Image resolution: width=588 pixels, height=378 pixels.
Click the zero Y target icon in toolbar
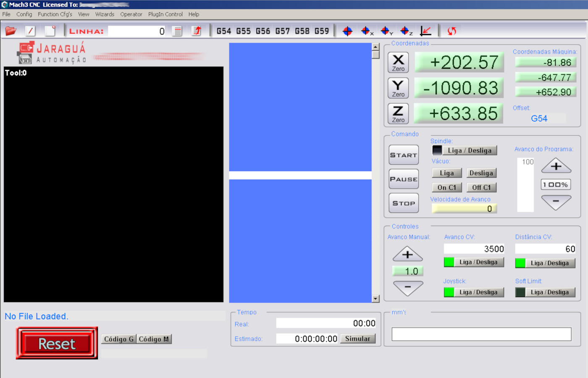tap(386, 31)
